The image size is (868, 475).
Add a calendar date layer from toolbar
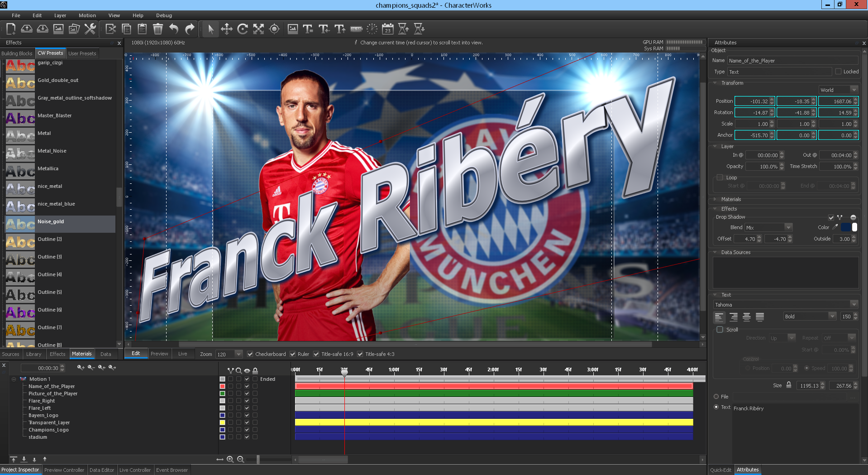[387, 29]
